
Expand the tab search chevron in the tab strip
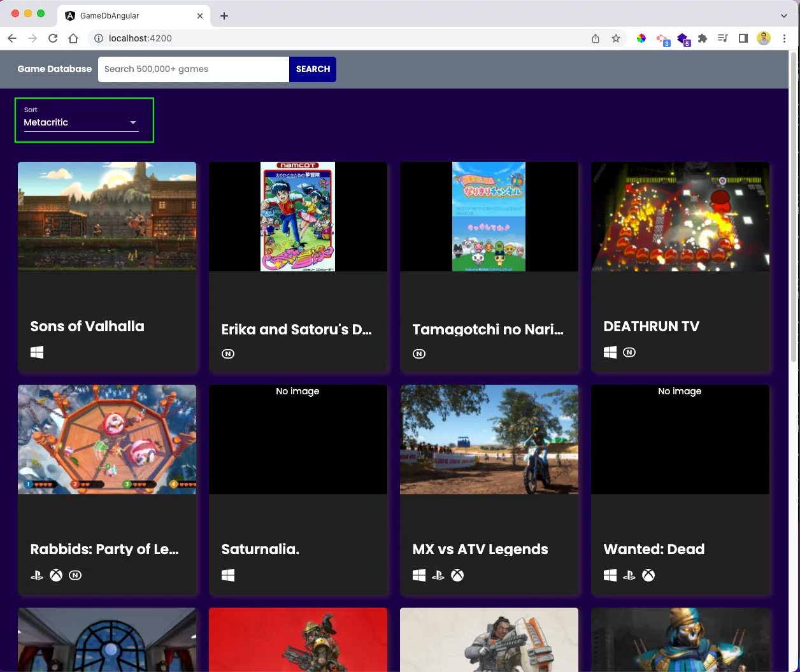(x=784, y=16)
